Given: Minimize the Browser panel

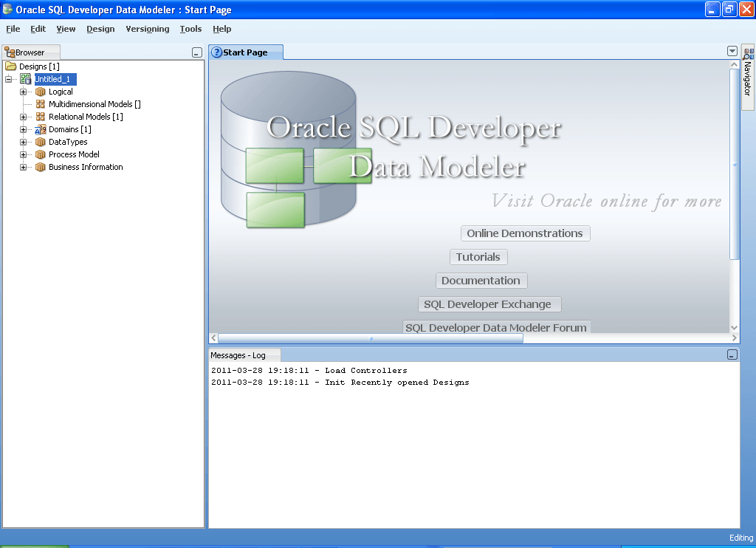Looking at the screenshot, I should (196, 52).
